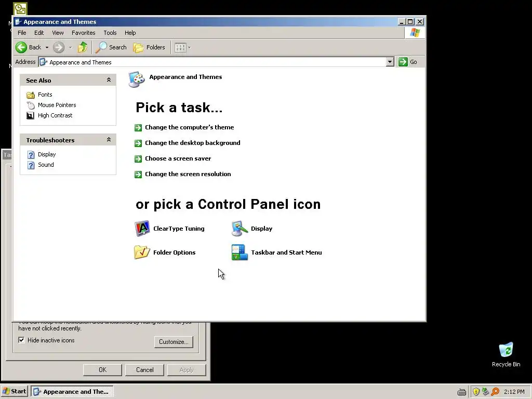Viewport: 532px width, 399px height.
Task: Click the Display troubleshooter question icon
Action: pos(31,155)
